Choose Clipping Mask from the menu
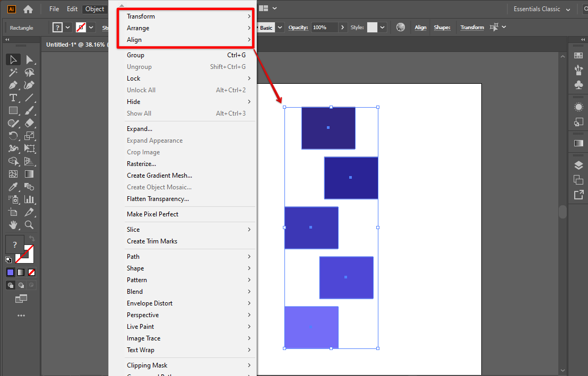The image size is (588, 376). [x=147, y=365]
